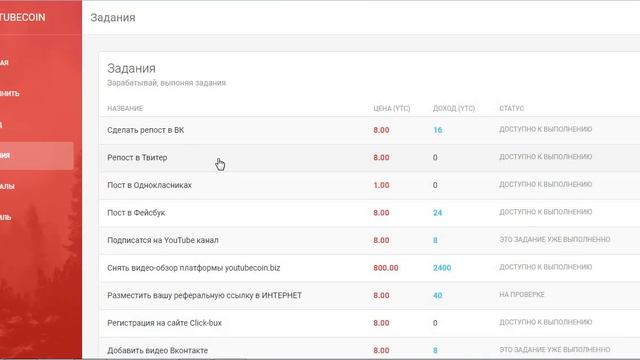Click income value 16 for VK repost

point(438,130)
